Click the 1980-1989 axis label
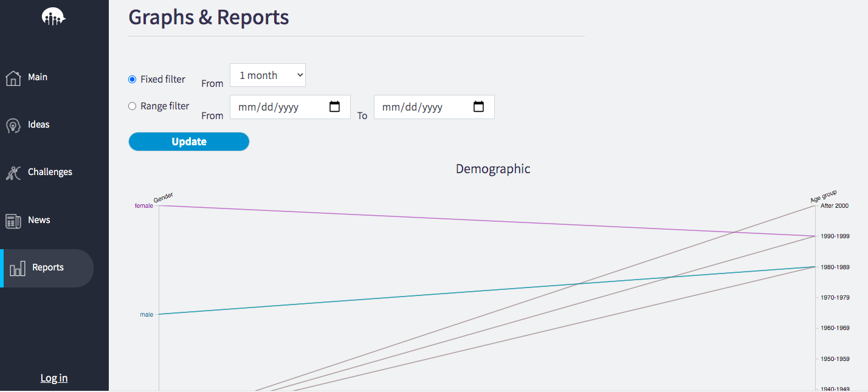 (x=835, y=267)
